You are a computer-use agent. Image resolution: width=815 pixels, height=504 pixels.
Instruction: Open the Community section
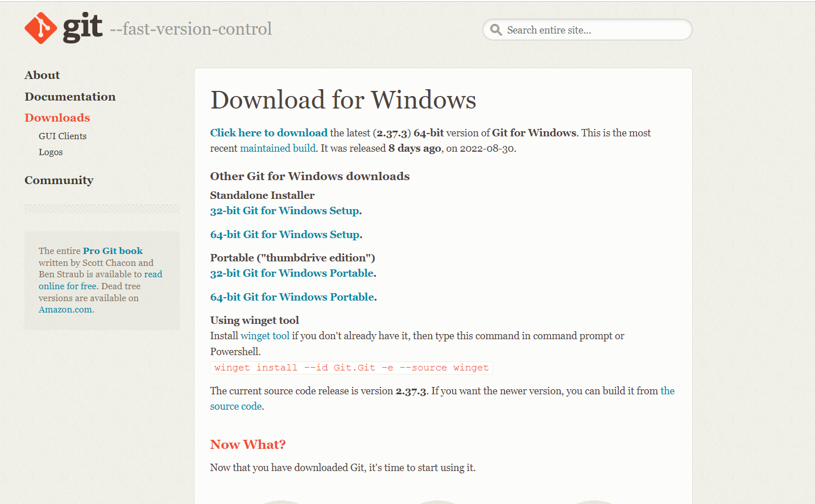click(x=59, y=180)
